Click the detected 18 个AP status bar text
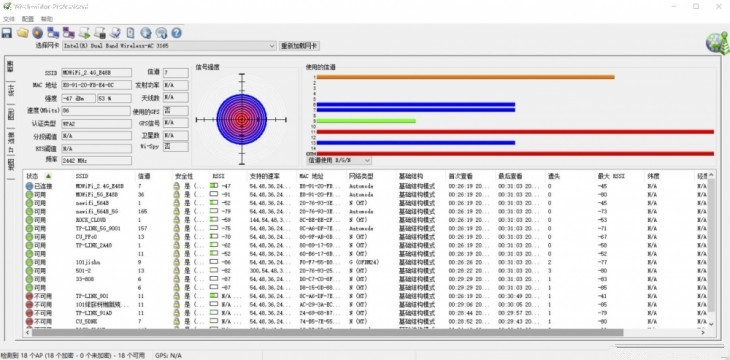The width and height of the screenshot is (730, 360). tap(73, 355)
